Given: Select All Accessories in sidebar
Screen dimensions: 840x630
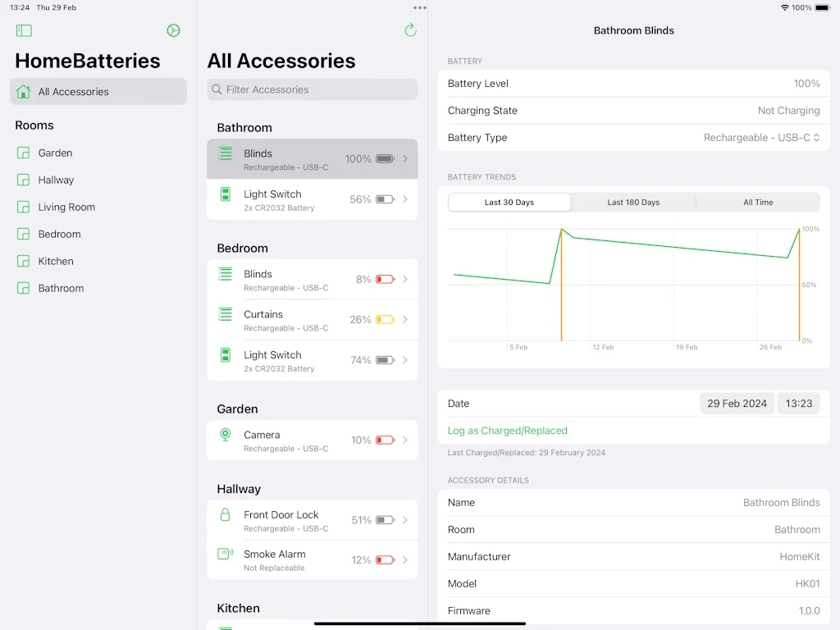Looking at the screenshot, I should (98, 92).
